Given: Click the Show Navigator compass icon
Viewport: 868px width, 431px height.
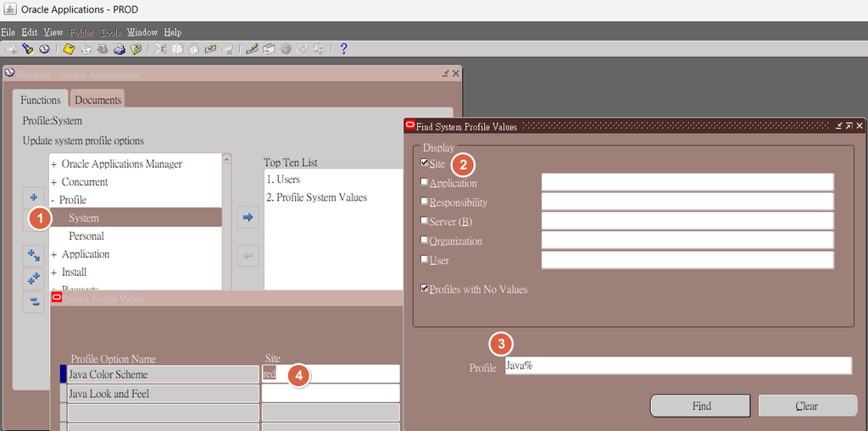Looking at the screenshot, I should click(x=44, y=48).
